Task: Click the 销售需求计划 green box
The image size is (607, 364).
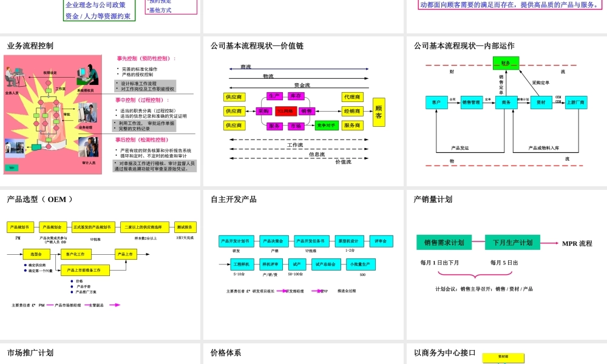Action: point(444,243)
